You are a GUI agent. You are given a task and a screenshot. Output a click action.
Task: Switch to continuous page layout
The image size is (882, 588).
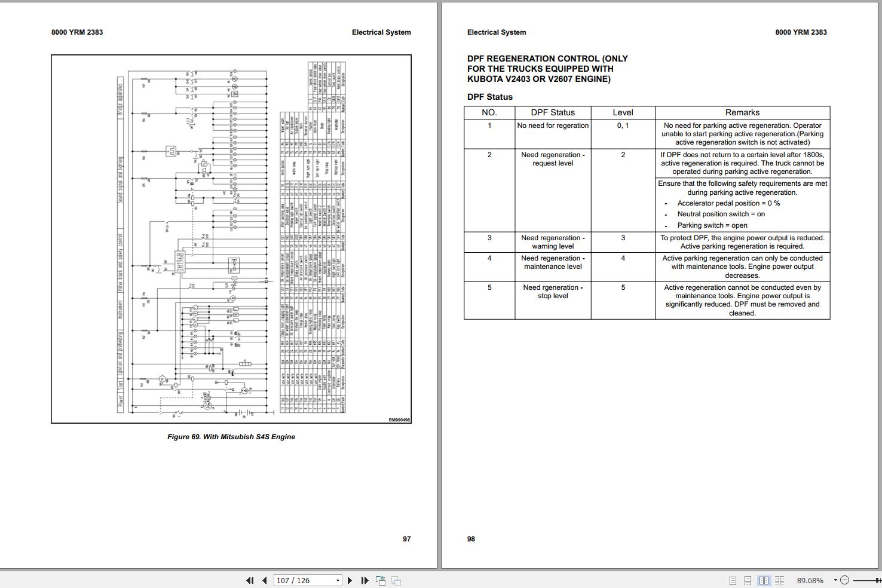coord(748,580)
